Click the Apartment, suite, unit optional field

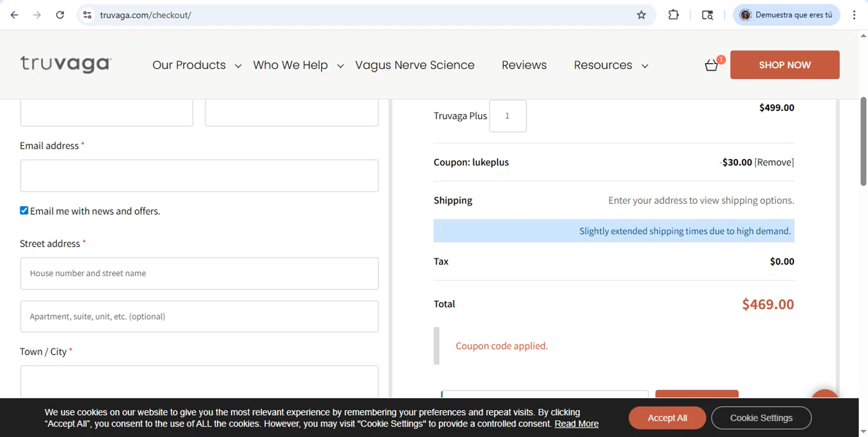(199, 316)
